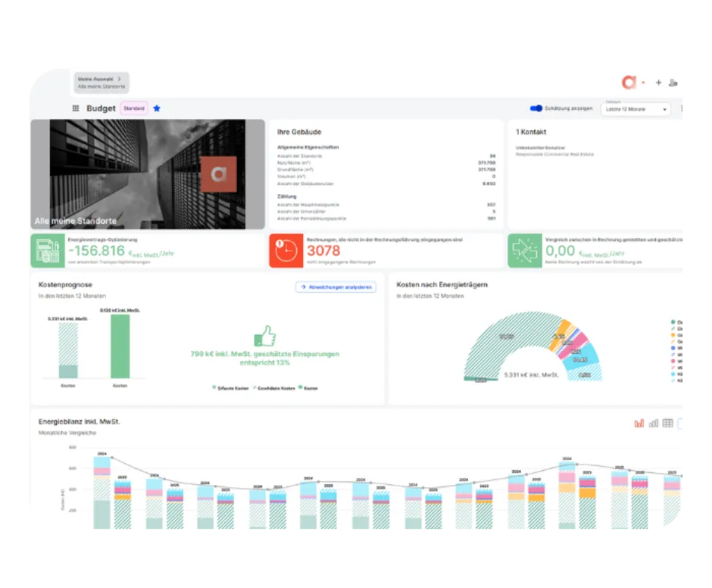712x588 pixels.
Task: Click the red clock invoices icon
Action: point(286,250)
